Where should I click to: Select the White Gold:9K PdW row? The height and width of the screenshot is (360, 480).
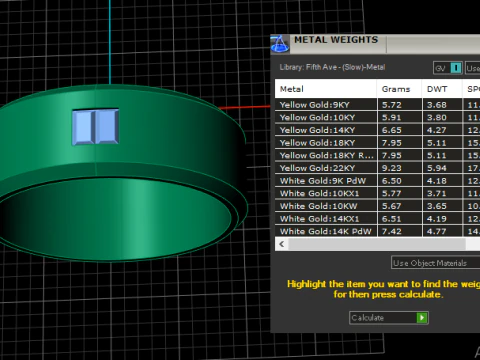[377, 181]
